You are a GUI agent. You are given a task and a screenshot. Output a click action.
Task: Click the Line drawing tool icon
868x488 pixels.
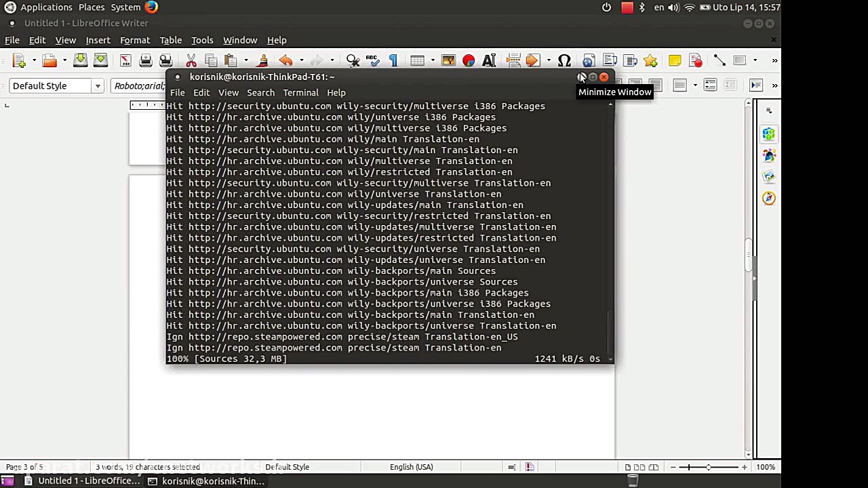[x=719, y=61]
